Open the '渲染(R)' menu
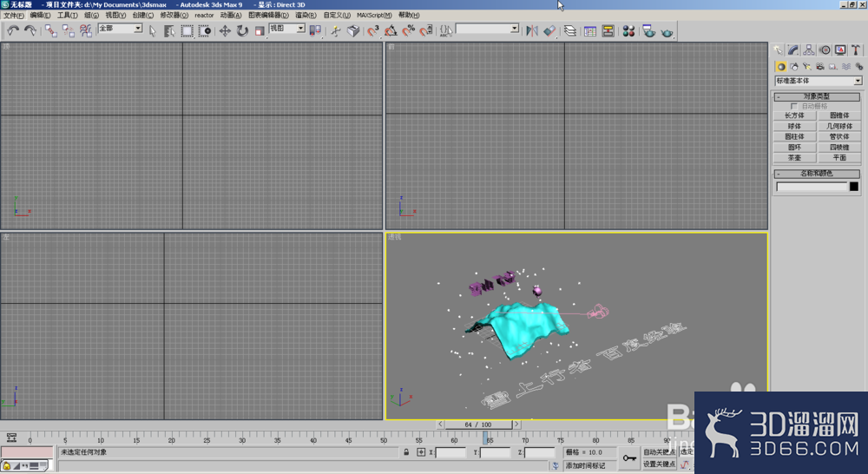This screenshot has height=474, width=868. pos(306,15)
